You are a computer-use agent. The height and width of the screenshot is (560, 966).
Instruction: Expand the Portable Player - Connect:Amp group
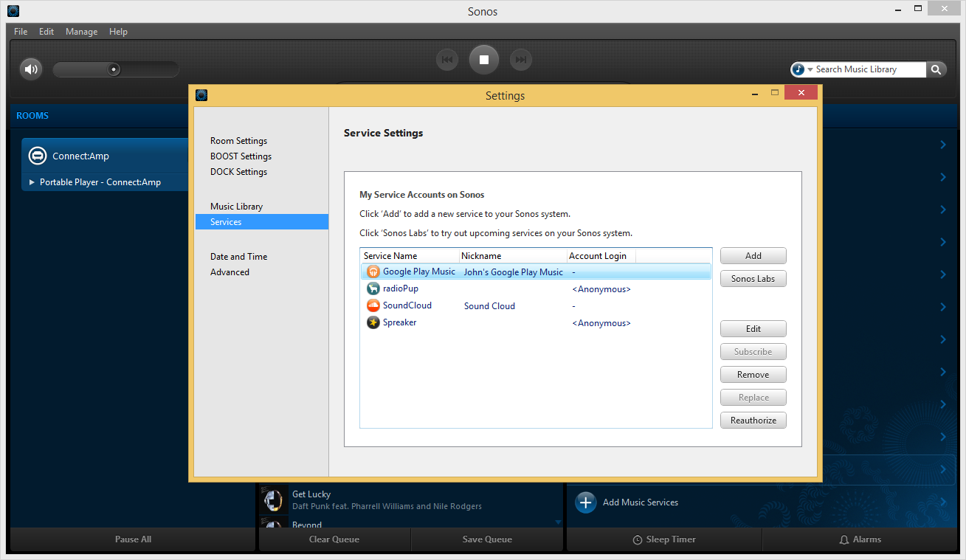pos(32,182)
